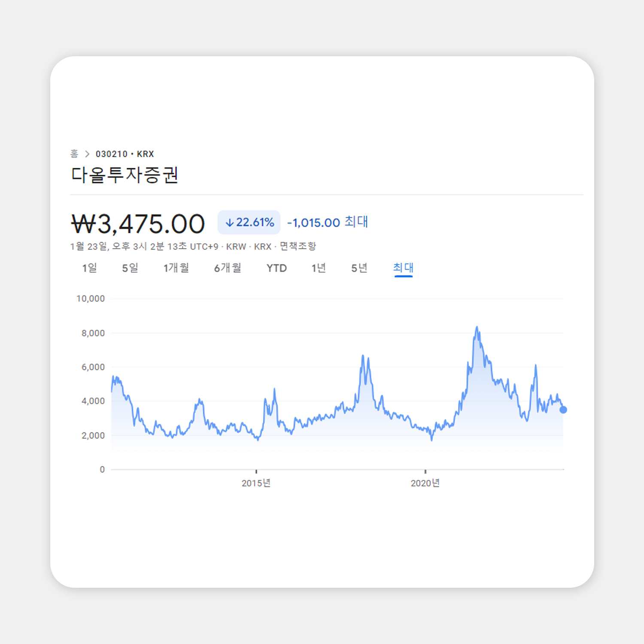Click the 10,000 y-axis label
Screen dimensions: 644x644
point(91,298)
